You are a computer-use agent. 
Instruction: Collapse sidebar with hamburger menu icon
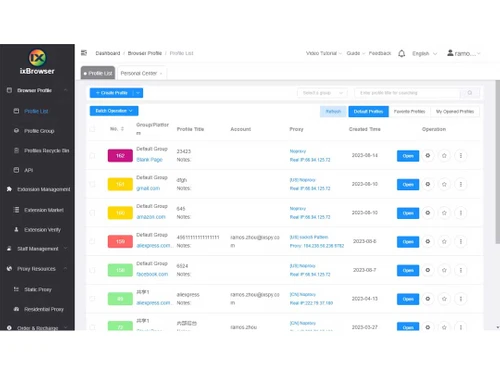84,53
